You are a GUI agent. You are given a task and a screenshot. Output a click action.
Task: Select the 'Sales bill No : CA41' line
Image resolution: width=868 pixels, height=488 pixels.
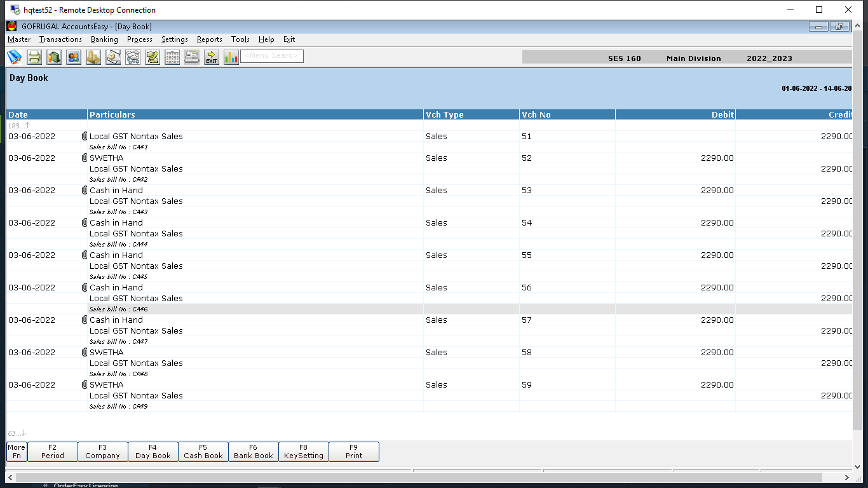119,147
